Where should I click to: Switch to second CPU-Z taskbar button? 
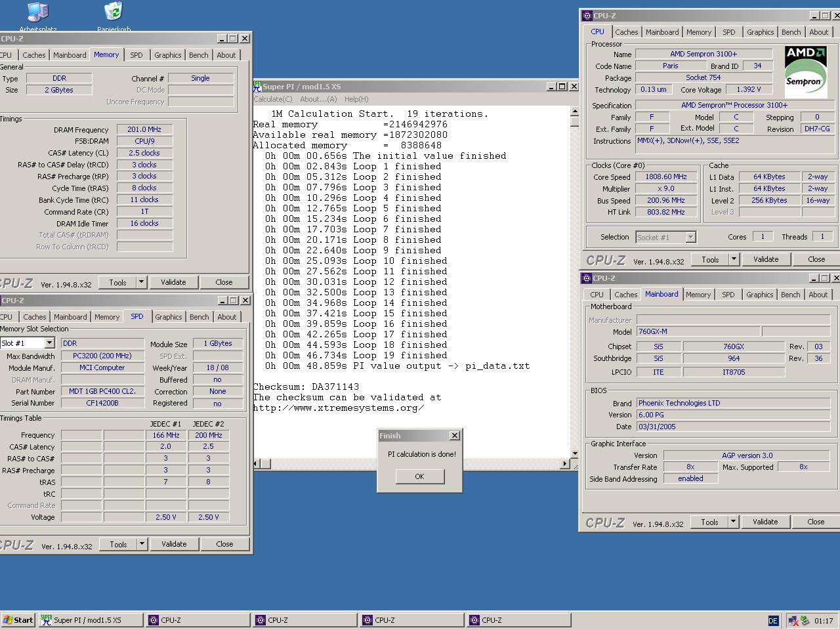[304, 620]
